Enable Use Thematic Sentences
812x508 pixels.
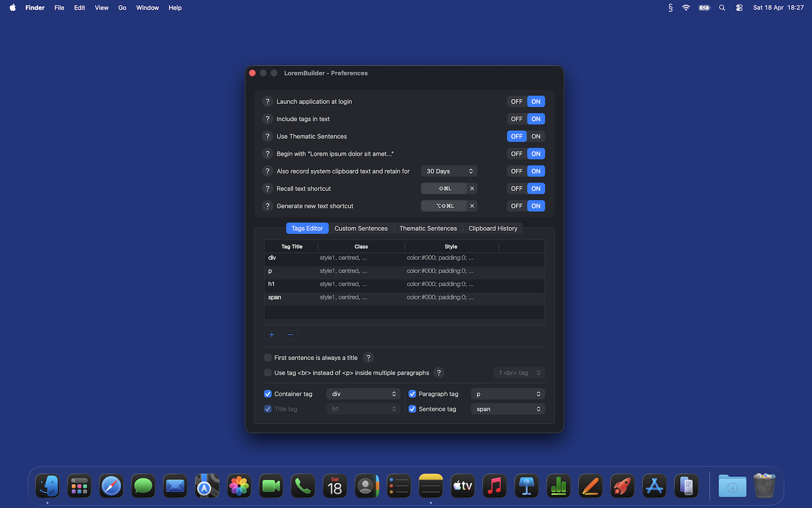pos(535,136)
